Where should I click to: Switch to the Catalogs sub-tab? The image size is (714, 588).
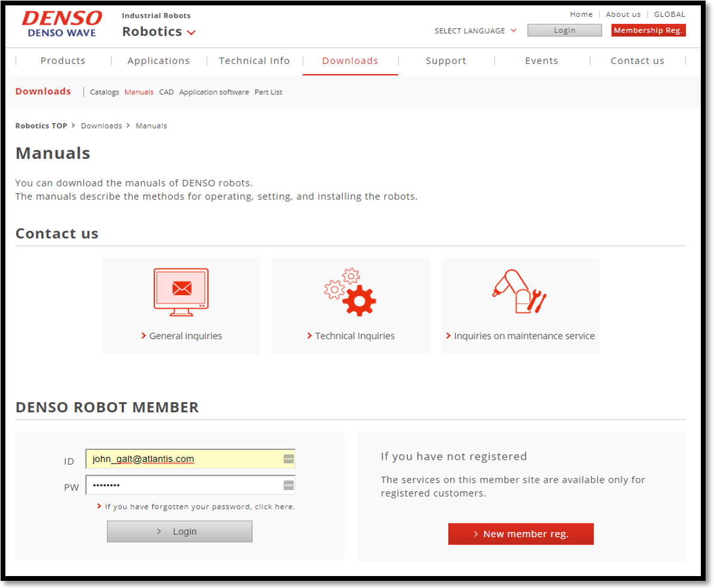[x=105, y=92]
